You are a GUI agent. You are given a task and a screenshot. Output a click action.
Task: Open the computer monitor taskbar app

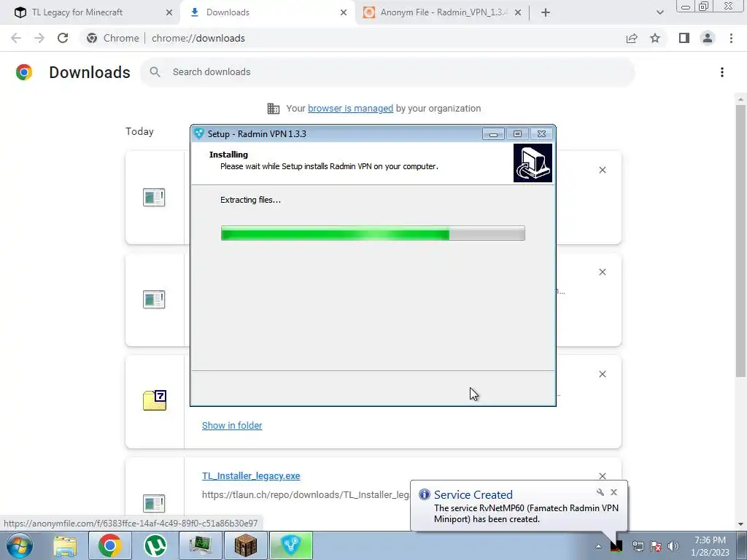[201, 545]
